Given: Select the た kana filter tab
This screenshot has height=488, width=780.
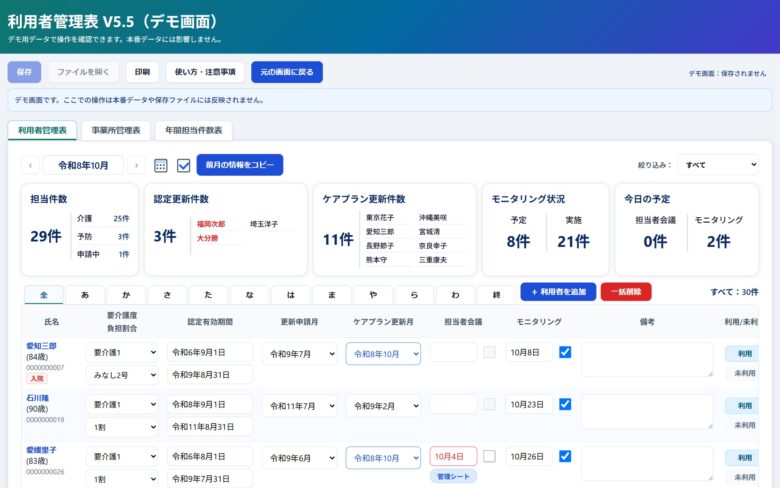Looking at the screenshot, I should coord(208,294).
